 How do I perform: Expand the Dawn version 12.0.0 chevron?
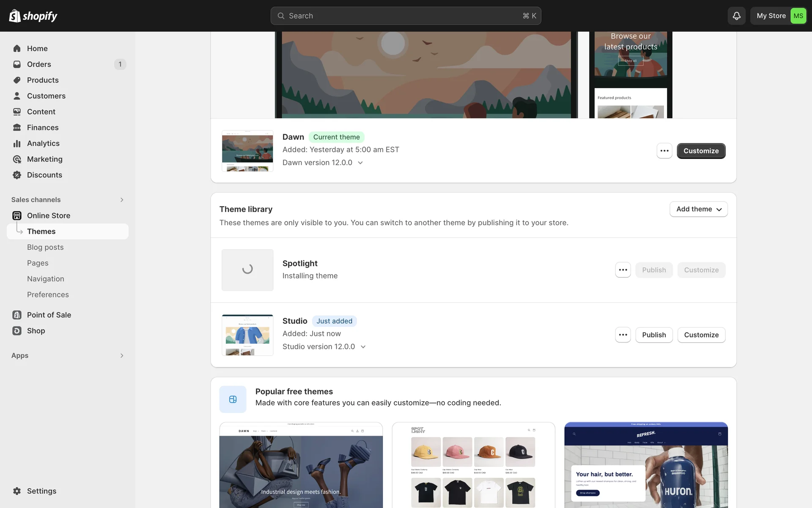click(360, 163)
